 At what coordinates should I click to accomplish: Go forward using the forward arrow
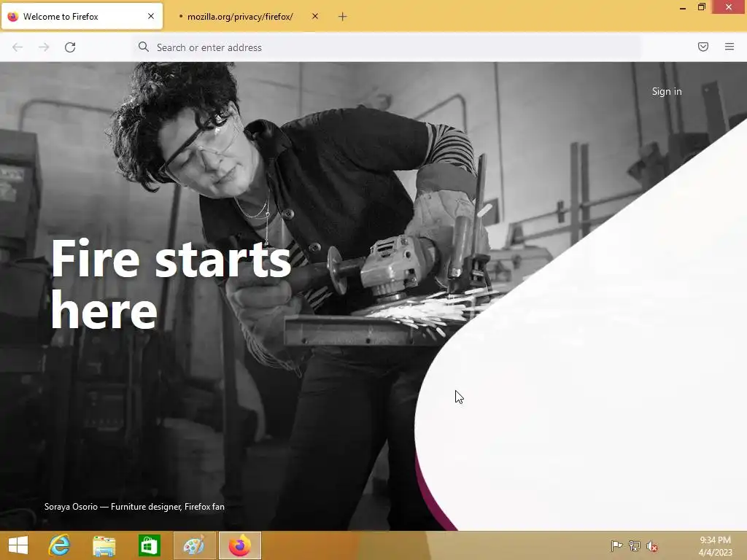point(44,47)
